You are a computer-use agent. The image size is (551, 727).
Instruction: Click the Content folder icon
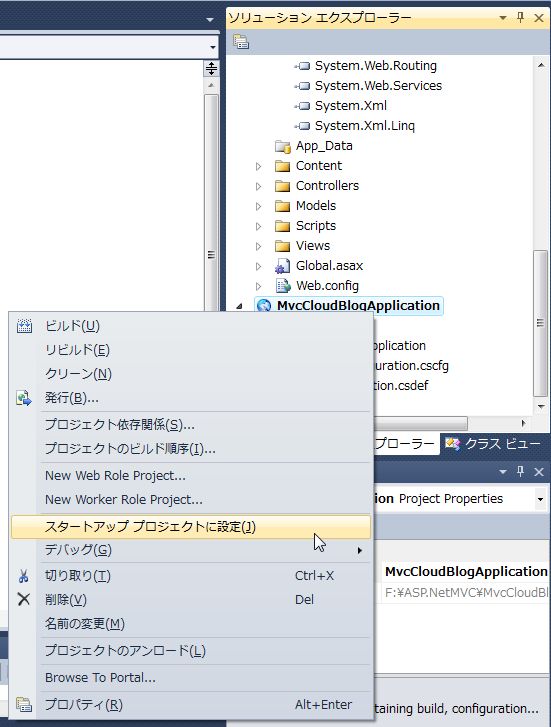point(282,166)
